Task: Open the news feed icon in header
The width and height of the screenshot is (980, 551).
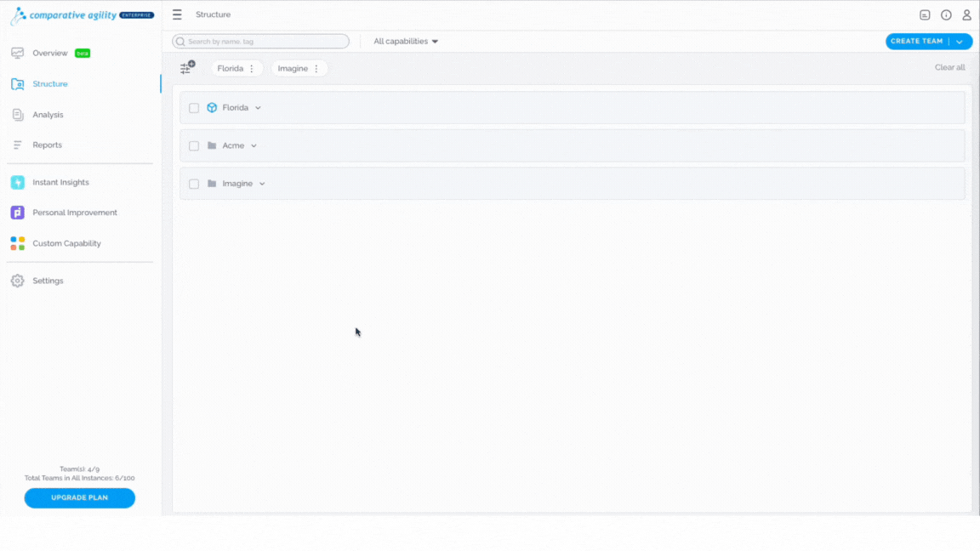Action: point(925,15)
